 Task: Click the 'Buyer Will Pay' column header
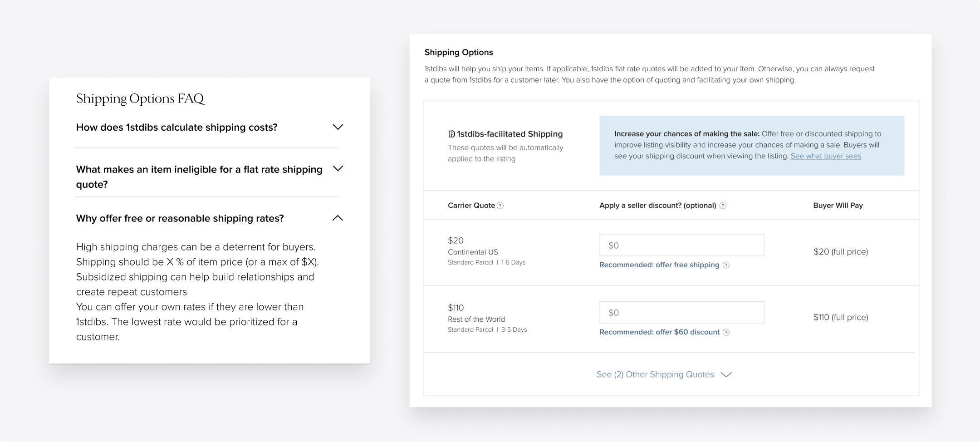click(838, 206)
